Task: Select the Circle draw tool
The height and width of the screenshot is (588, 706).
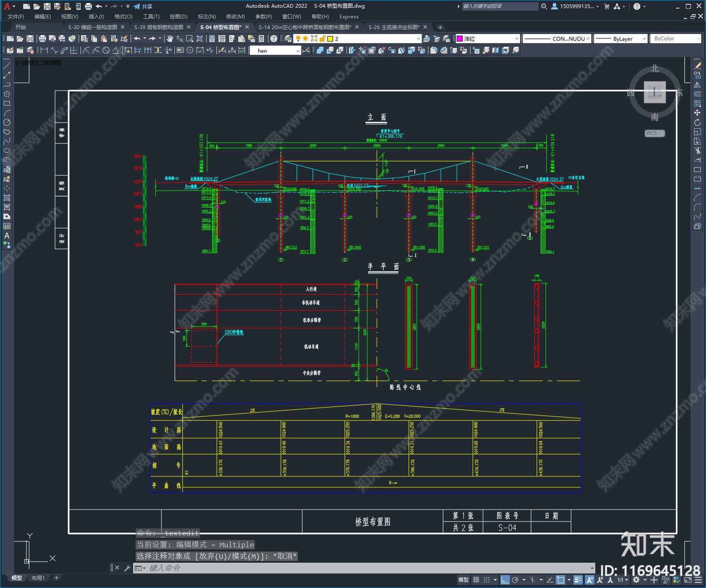Action: point(7,122)
